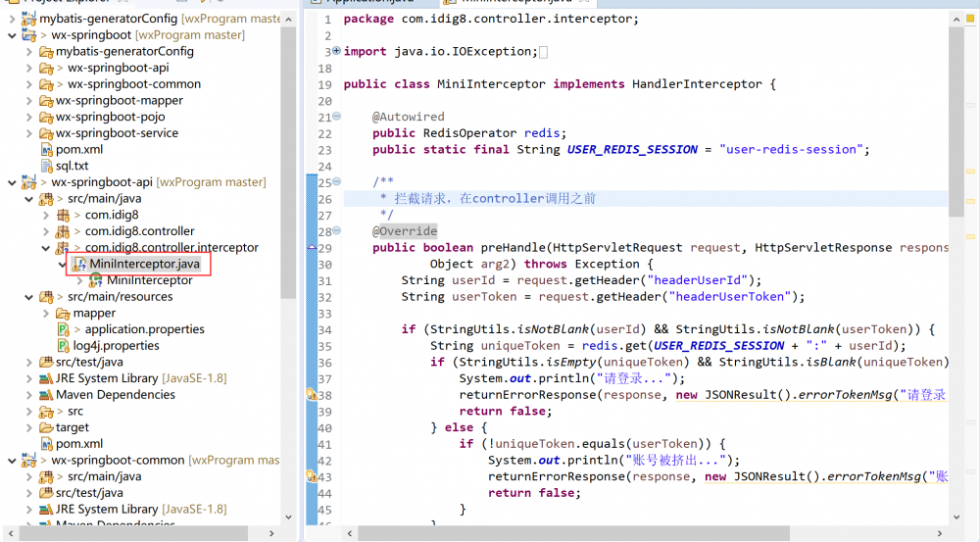Expand the folded imports at line 3
The width and height of the screenshot is (980, 542).
click(x=336, y=51)
